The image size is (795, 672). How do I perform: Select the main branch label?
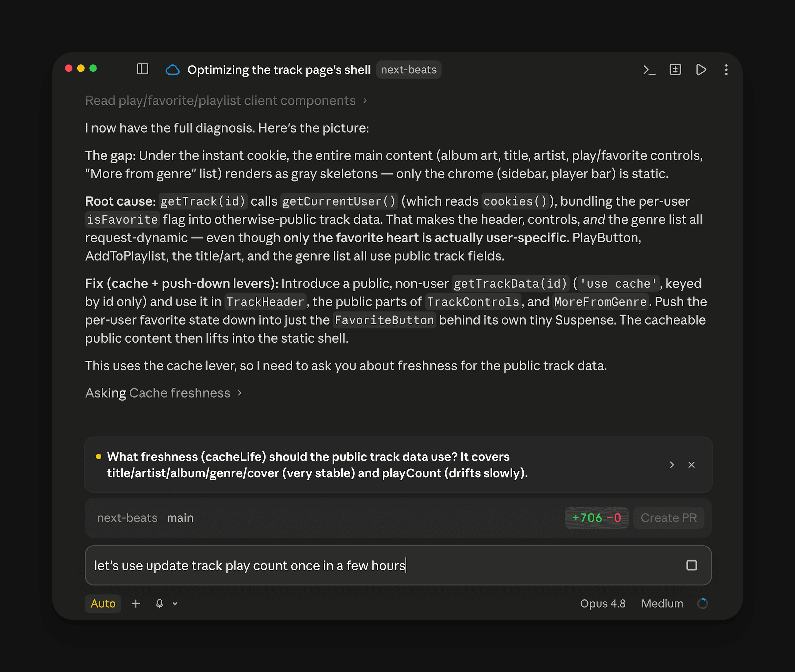click(x=180, y=518)
